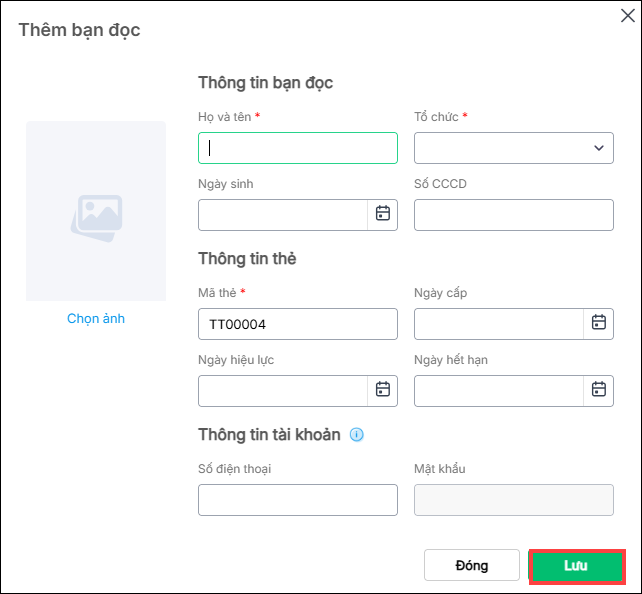Click the Lưu button
Image resolution: width=642 pixels, height=594 pixels.
[576, 565]
